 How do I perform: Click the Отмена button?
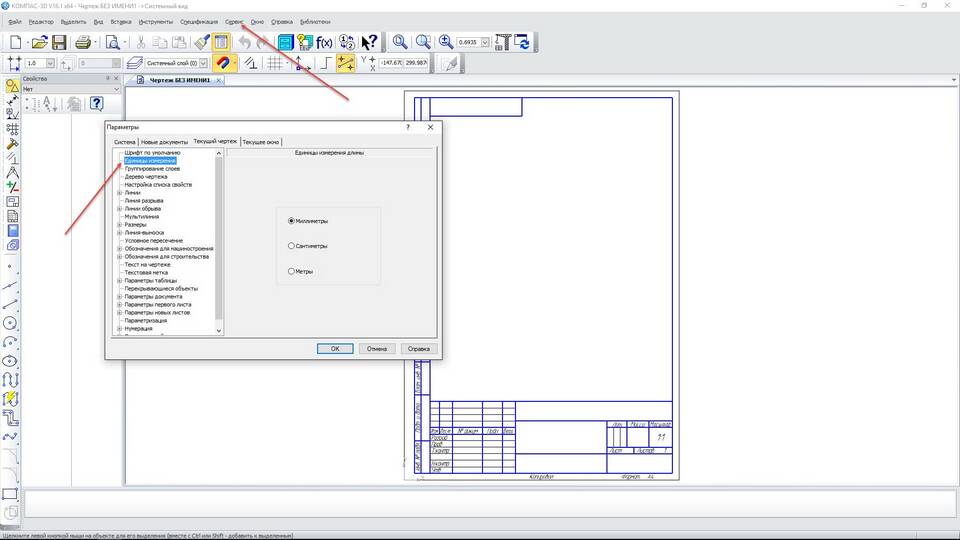coord(376,349)
